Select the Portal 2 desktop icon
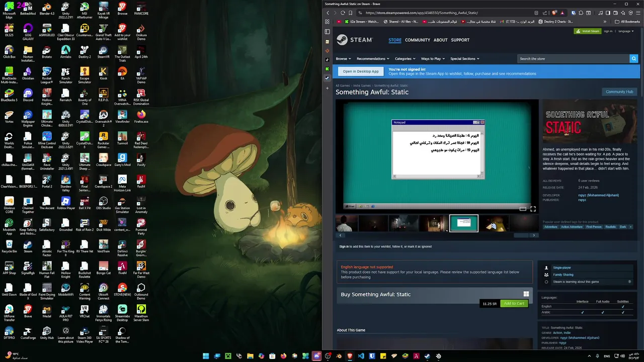Image resolution: width=644 pixels, height=362 pixels. (x=47, y=180)
